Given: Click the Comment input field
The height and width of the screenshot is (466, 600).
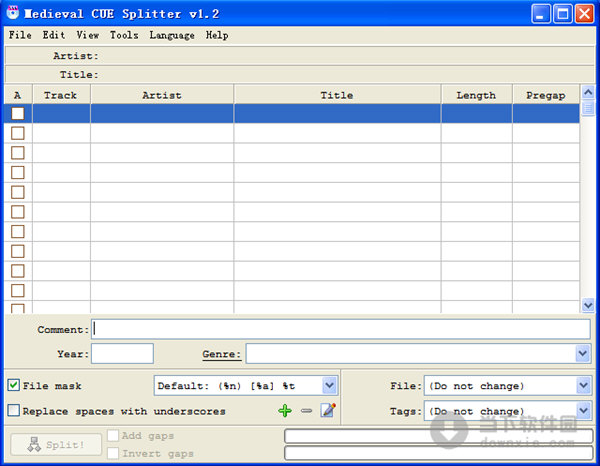Looking at the screenshot, I should coord(341,329).
